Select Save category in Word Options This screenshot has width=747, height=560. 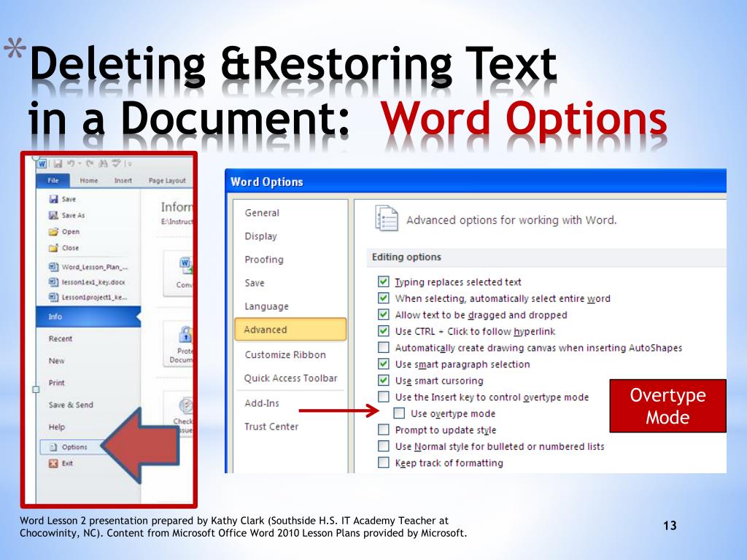point(255,283)
